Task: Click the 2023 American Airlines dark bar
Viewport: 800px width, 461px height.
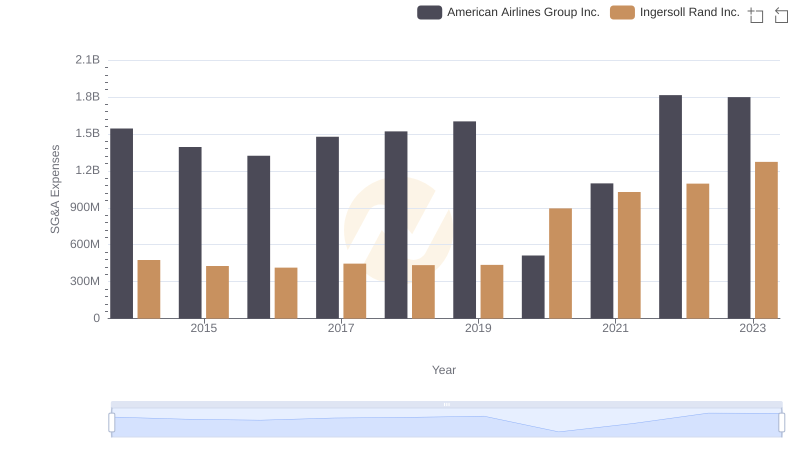Action: point(739,208)
